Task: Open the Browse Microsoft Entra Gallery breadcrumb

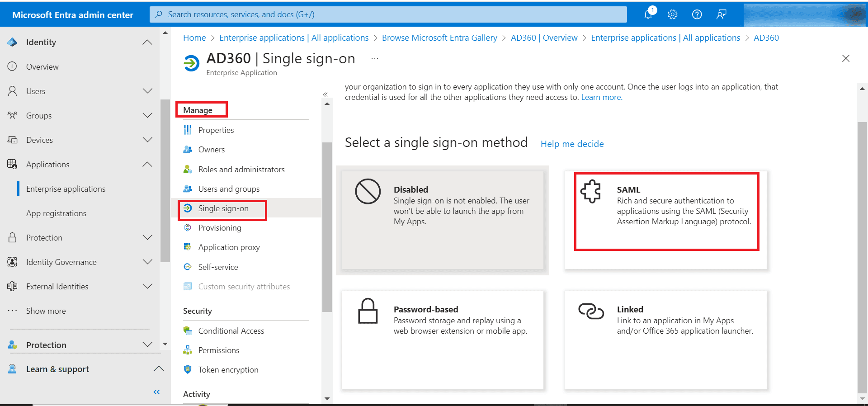Action: 439,38
